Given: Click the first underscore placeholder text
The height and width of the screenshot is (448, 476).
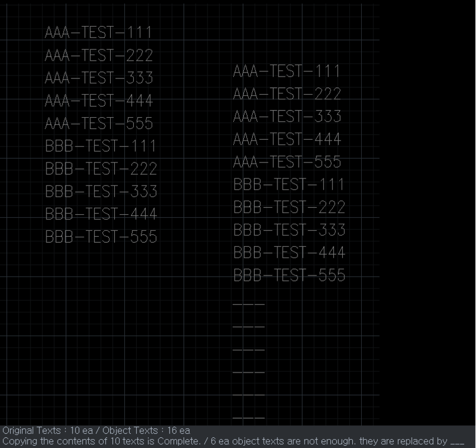Looking at the screenshot, I should tap(250, 305).
